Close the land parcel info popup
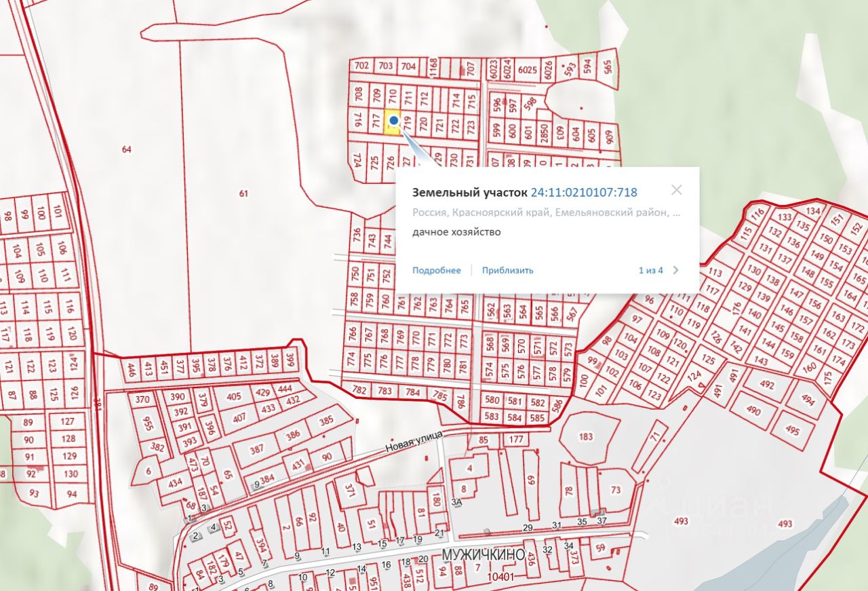 point(676,190)
